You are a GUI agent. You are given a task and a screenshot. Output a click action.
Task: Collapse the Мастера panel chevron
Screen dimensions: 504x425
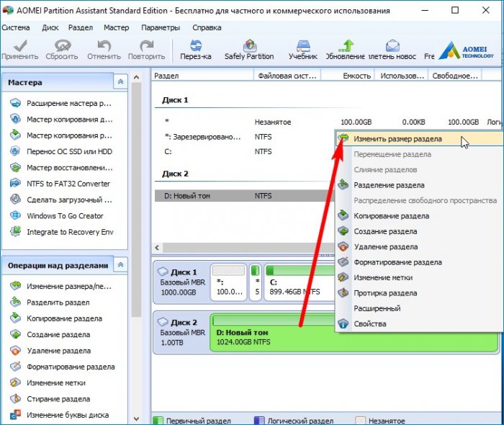point(120,81)
